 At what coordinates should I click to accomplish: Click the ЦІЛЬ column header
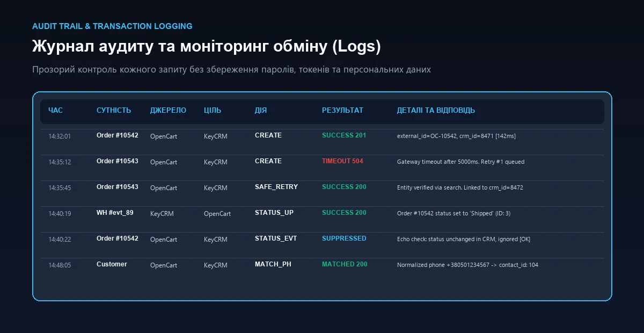[x=213, y=111]
